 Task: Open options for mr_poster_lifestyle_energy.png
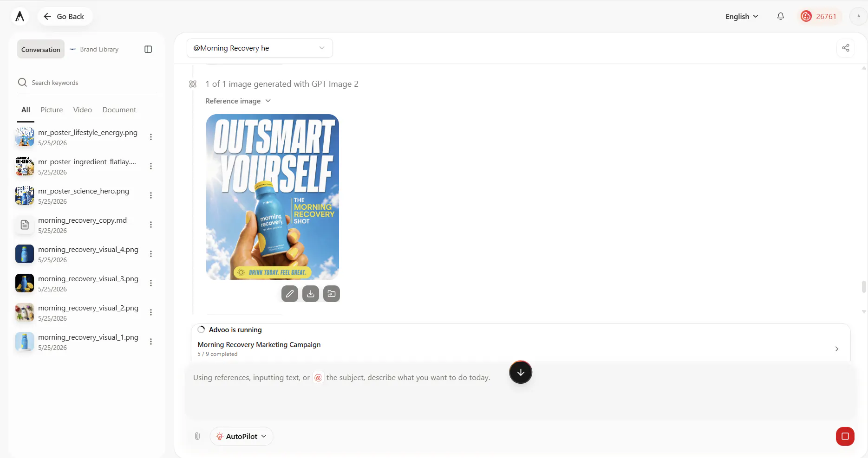(x=151, y=137)
